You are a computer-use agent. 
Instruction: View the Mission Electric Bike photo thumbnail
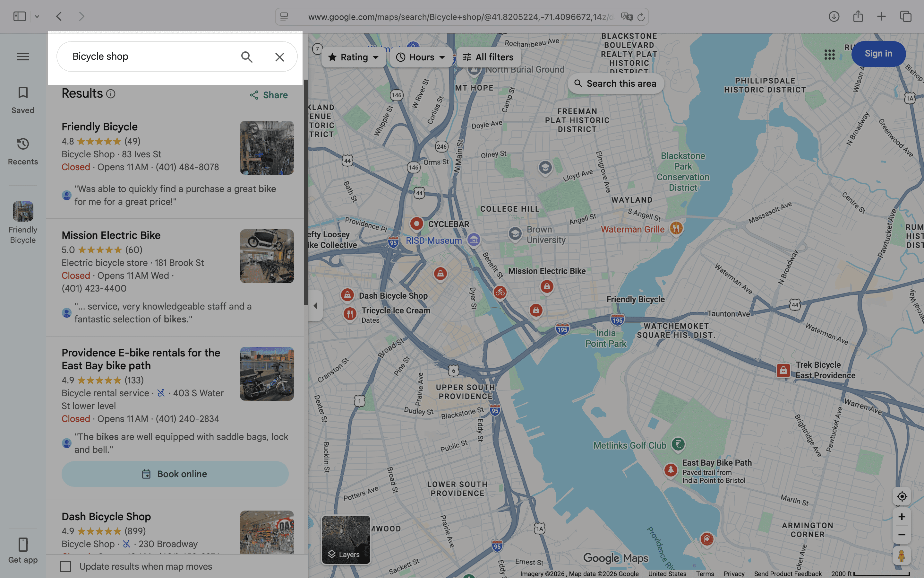pos(267,256)
